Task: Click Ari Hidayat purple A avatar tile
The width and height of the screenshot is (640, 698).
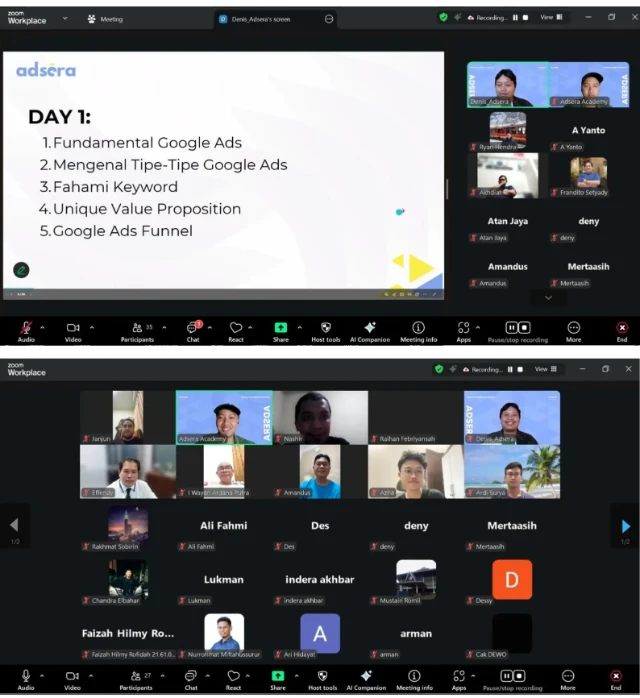Action: (x=320, y=633)
